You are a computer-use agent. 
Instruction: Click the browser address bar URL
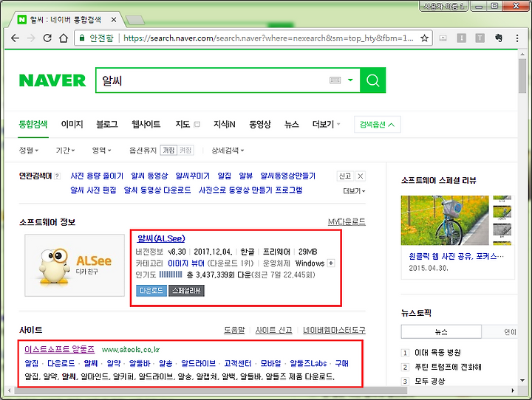click(268, 38)
